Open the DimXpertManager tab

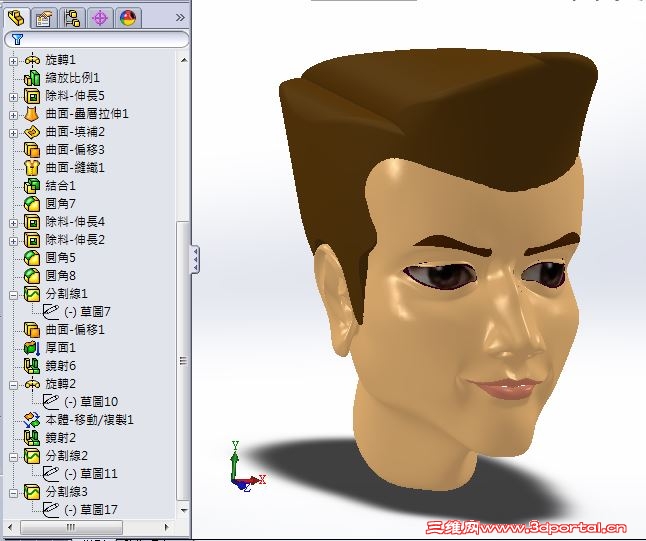coord(100,18)
